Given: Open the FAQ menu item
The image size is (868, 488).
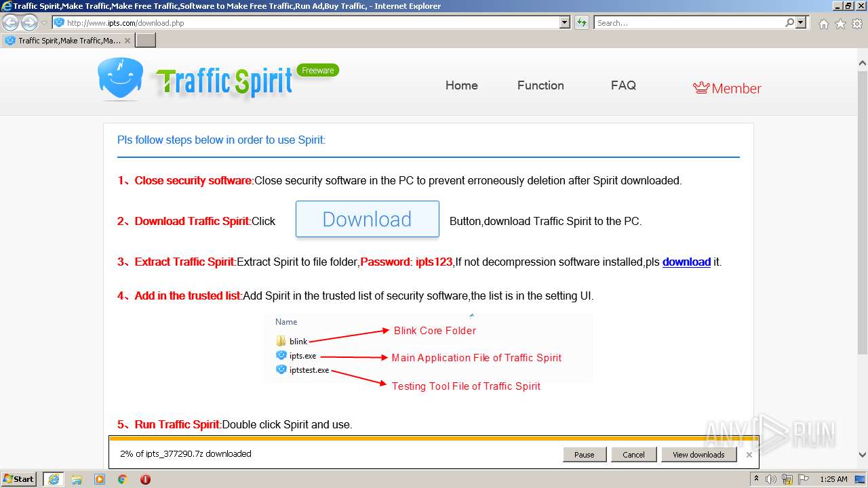Looking at the screenshot, I should tap(623, 85).
